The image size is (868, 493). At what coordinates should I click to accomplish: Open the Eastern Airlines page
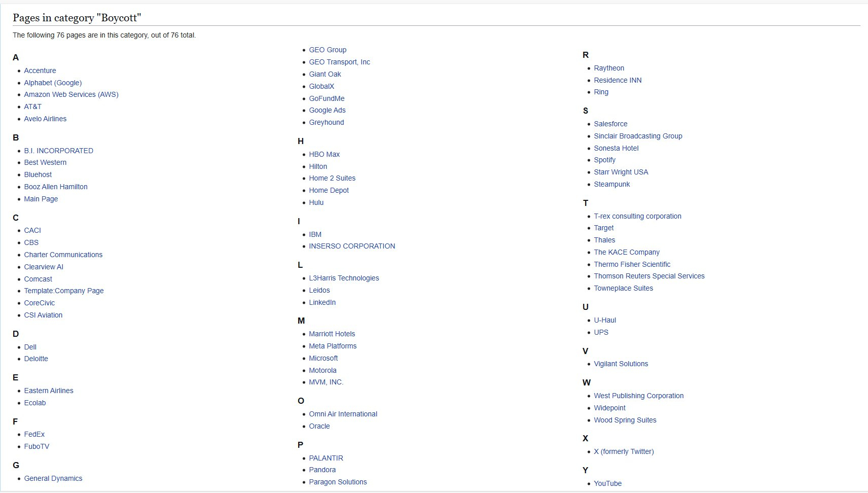49,391
